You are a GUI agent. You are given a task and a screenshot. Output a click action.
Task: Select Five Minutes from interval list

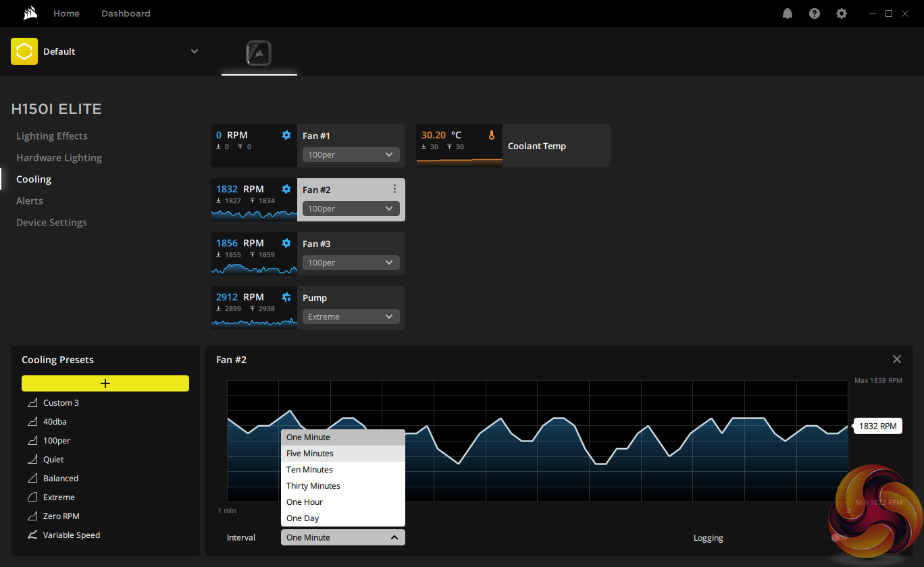pyautogui.click(x=310, y=454)
